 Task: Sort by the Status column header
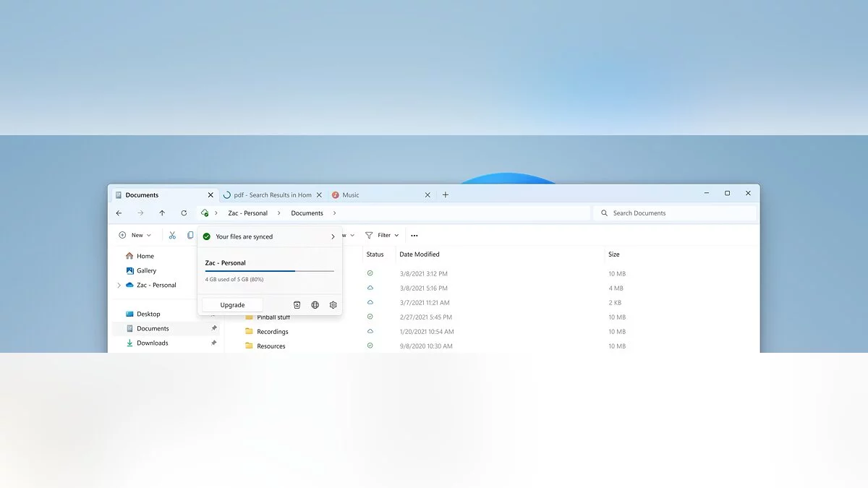[375, 254]
